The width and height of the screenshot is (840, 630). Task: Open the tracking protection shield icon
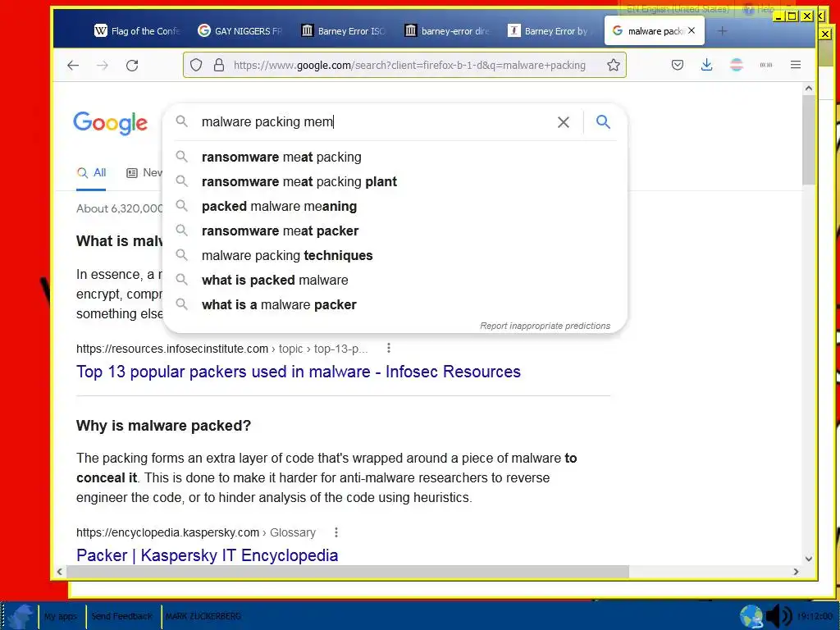pos(196,66)
